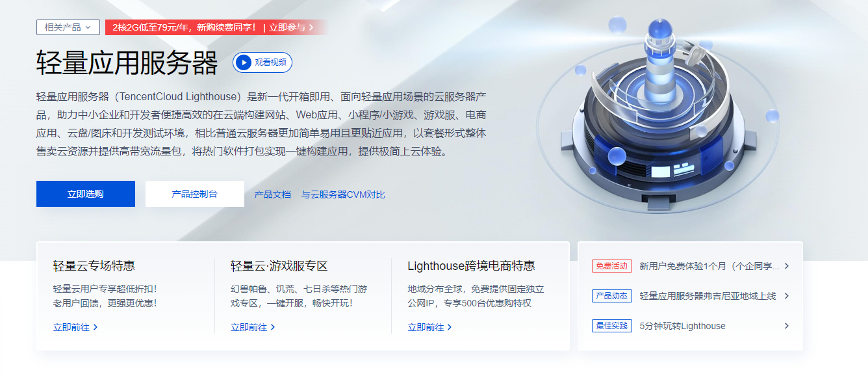Click 立即前往 under 轻量云·游戏服专区
The image size is (868, 374).
[253, 327]
